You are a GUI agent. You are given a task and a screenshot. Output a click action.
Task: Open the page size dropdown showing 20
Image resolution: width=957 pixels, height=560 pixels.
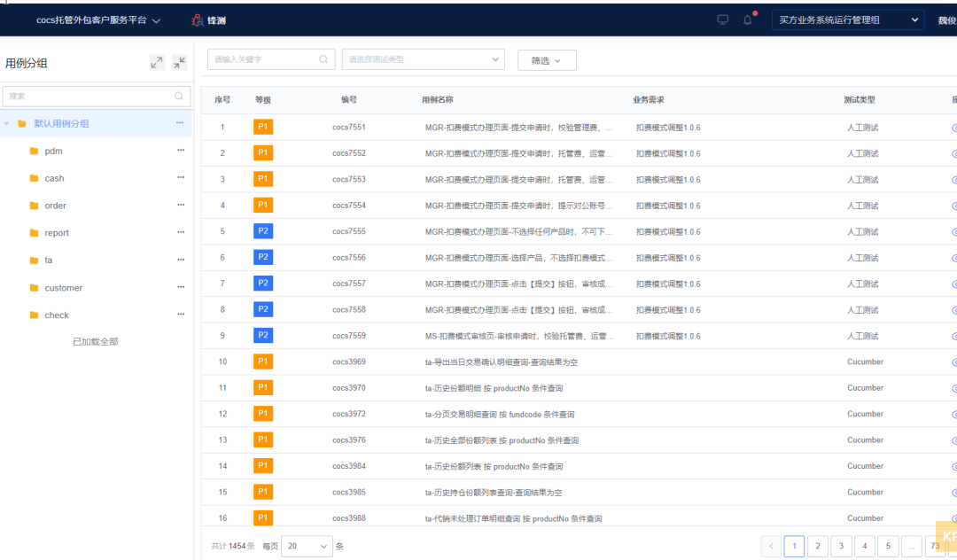(x=307, y=546)
